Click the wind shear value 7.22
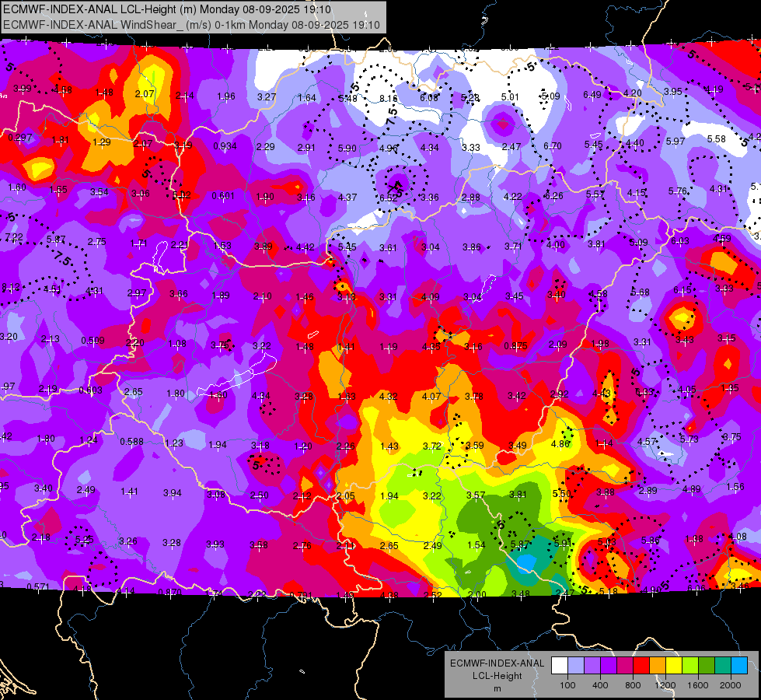This screenshot has height=700, width=761. pos(14,237)
